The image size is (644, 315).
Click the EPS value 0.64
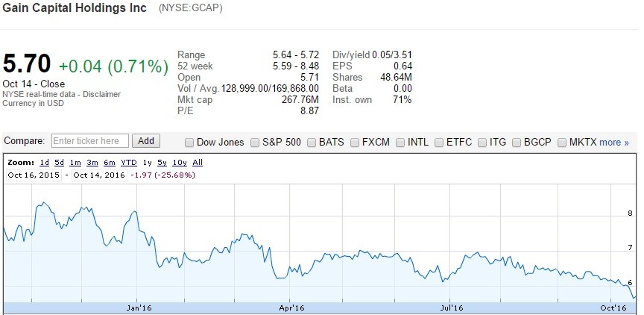[x=402, y=66]
